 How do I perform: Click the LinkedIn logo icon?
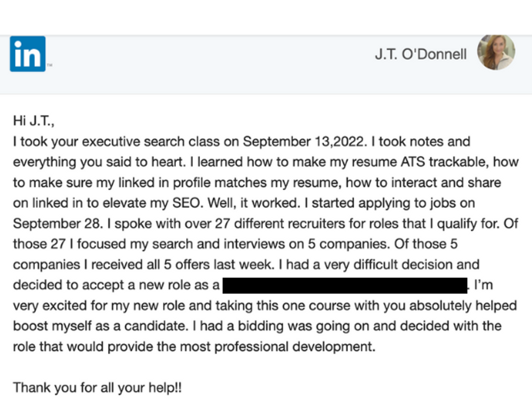[x=28, y=54]
